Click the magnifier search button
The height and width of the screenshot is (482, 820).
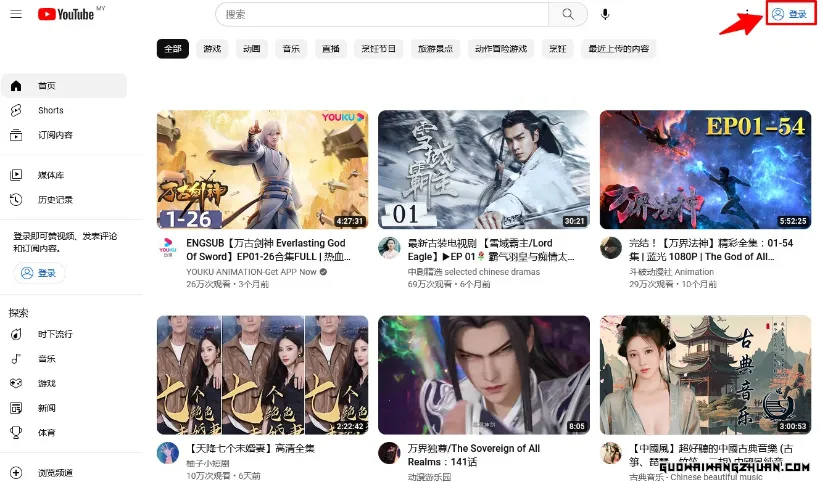pos(568,14)
